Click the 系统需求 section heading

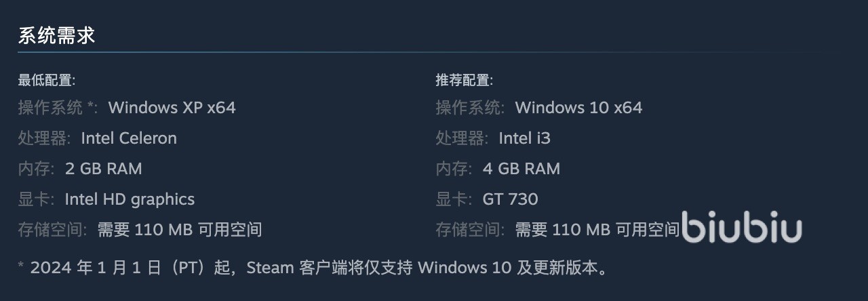[x=56, y=36]
